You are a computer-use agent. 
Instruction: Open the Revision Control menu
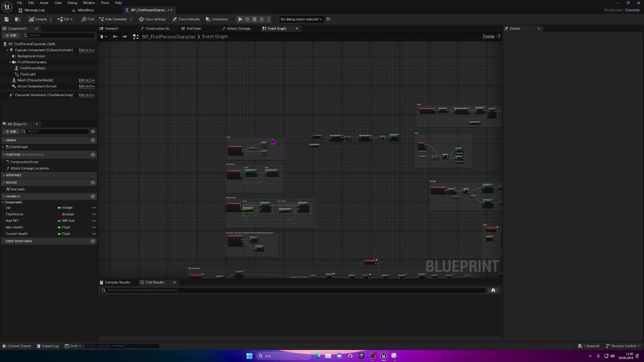623,346
